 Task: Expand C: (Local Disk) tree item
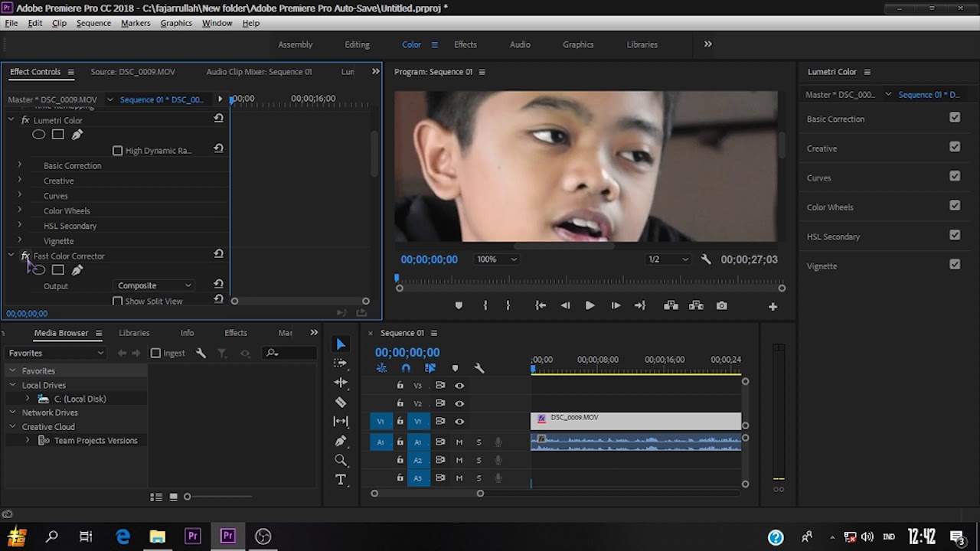tap(28, 399)
